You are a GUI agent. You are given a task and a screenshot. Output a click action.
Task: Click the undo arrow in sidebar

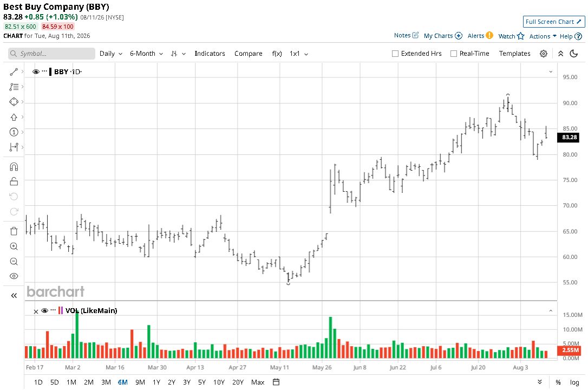tap(14, 197)
